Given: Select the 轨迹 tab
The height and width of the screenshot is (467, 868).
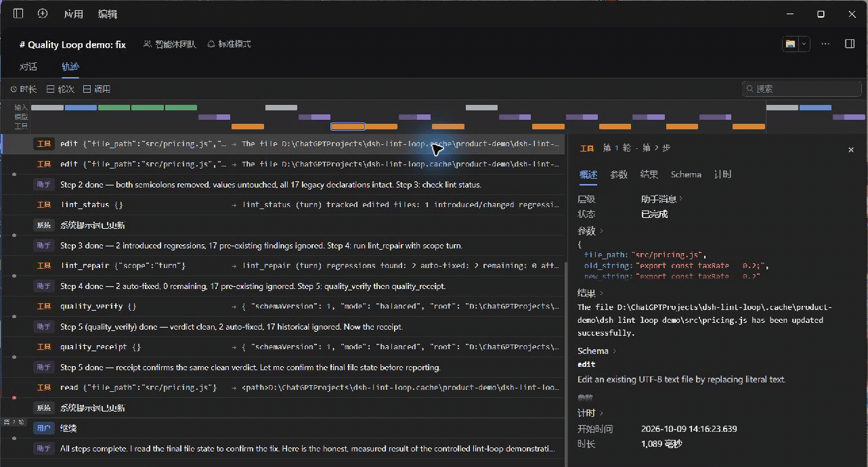Looking at the screenshot, I should pyautogui.click(x=70, y=66).
